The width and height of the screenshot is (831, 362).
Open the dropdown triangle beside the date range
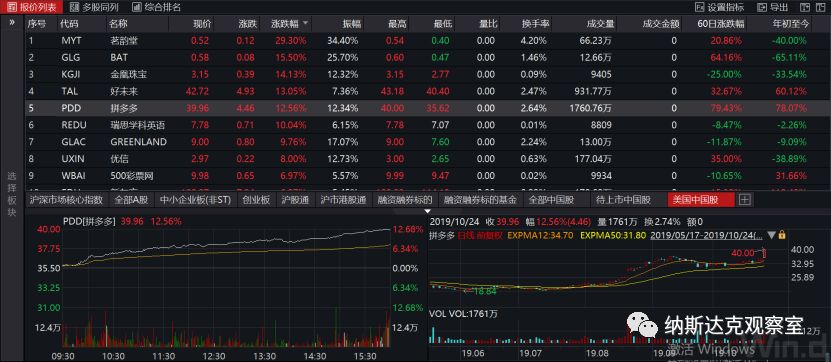coord(771,235)
